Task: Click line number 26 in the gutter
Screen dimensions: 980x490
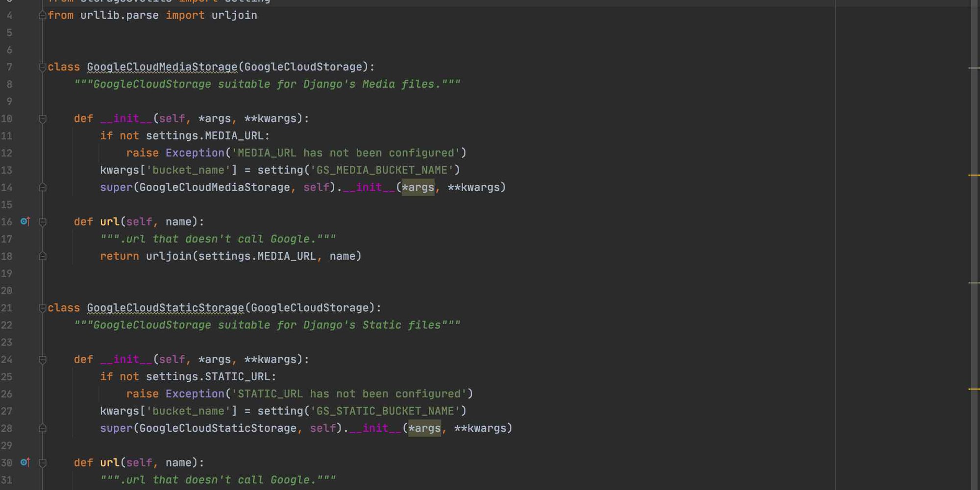Action: tap(6, 394)
